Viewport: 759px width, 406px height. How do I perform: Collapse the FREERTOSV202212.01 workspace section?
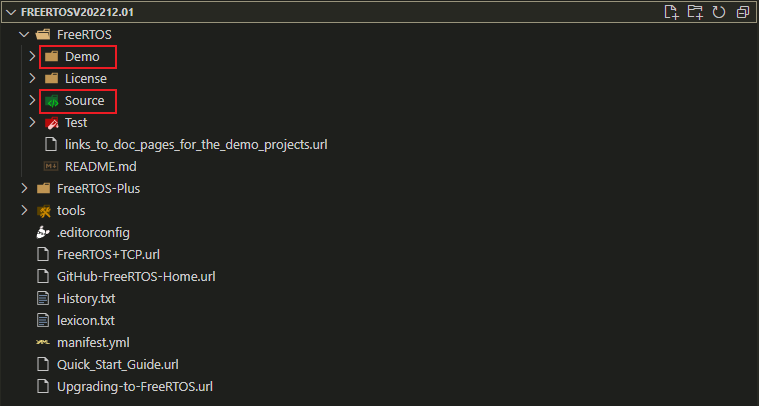point(10,13)
